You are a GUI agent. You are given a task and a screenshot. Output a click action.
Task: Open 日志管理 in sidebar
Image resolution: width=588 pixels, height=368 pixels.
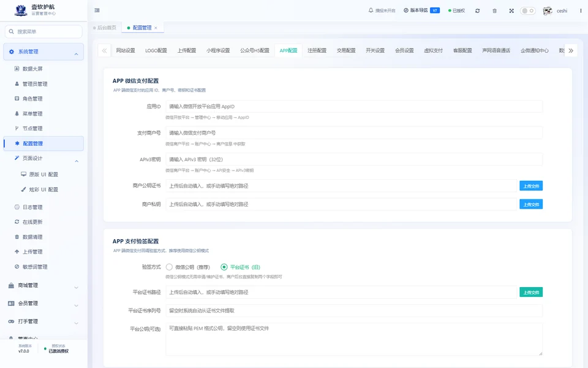pyautogui.click(x=32, y=207)
